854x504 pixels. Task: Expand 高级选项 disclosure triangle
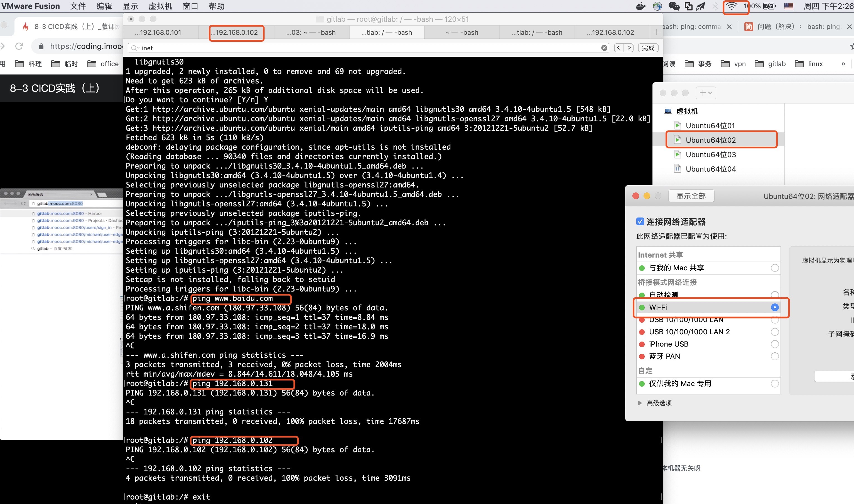[640, 403]
